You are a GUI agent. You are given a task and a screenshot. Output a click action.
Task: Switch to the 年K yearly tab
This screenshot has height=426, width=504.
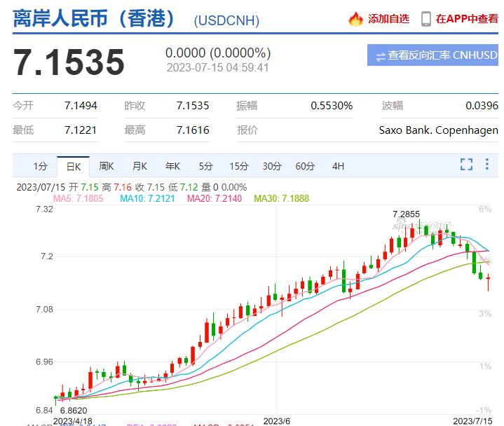click(x=172, y=166)
